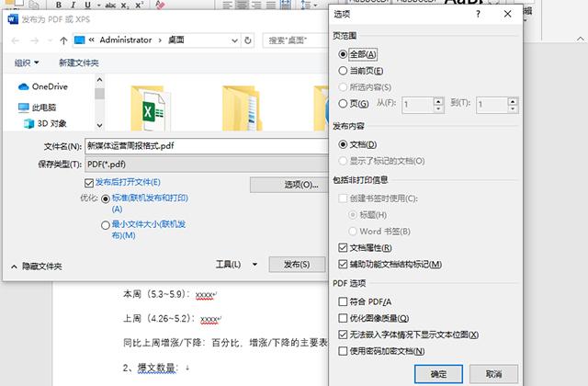
Task: Apply superscript formatting
Action: 139,5
